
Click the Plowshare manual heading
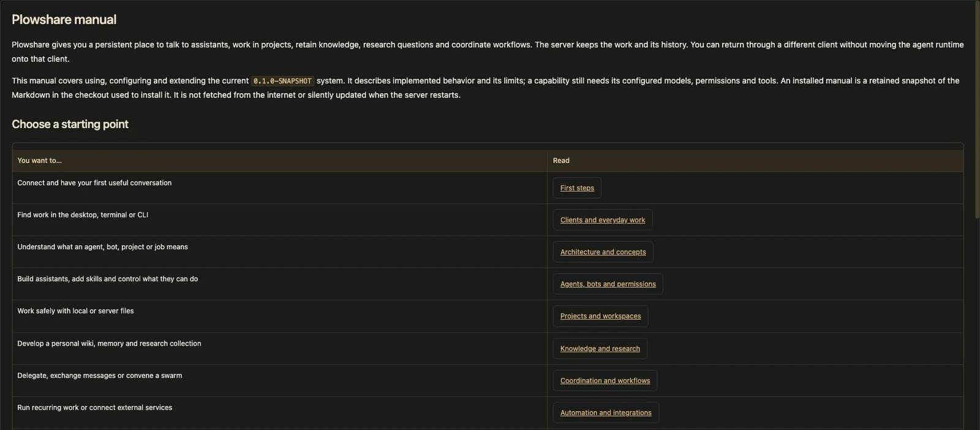click(x=64, y=20)
